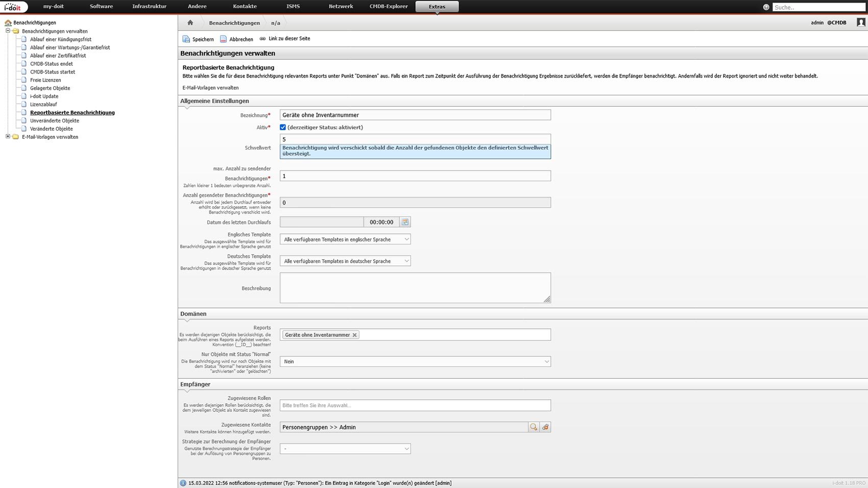The width and height of the screenshot is (868, 488).
Task: Click the i-doit logo
Action: [13, 7]
